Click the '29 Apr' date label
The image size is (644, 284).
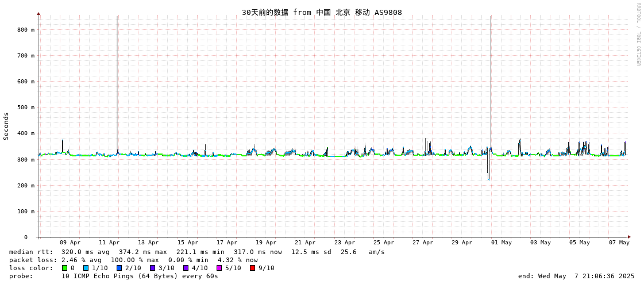(462, 243)
